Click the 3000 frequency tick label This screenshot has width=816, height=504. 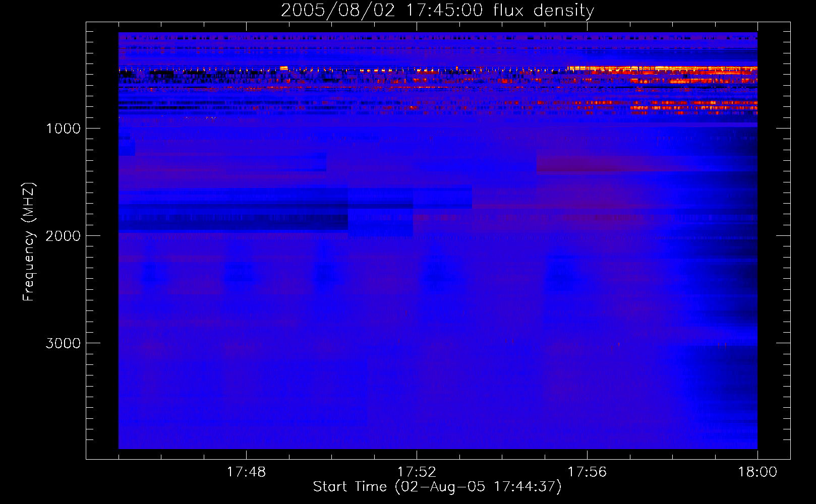click(64, 343)
